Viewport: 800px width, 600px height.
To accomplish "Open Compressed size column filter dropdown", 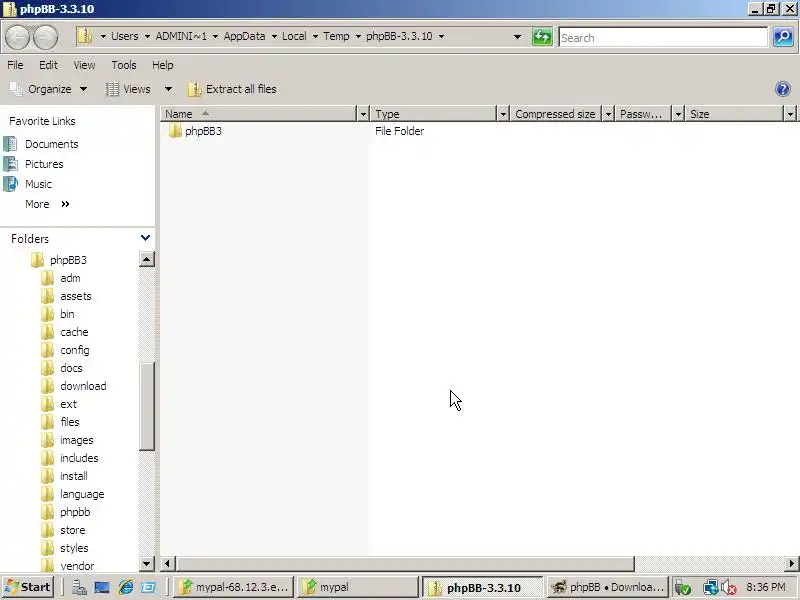I will tap(608, 114).
